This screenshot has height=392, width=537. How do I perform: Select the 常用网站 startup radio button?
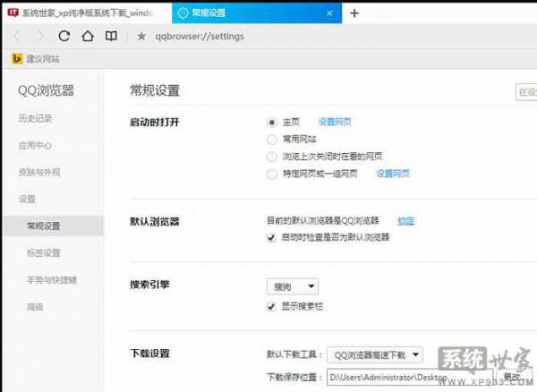coord(271,140)
